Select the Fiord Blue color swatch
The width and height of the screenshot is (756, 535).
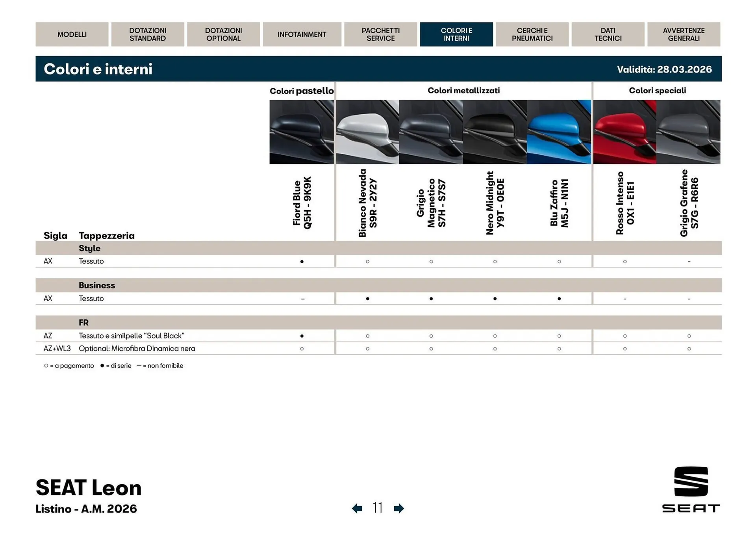pyautogui.click(x=302, y=132)
